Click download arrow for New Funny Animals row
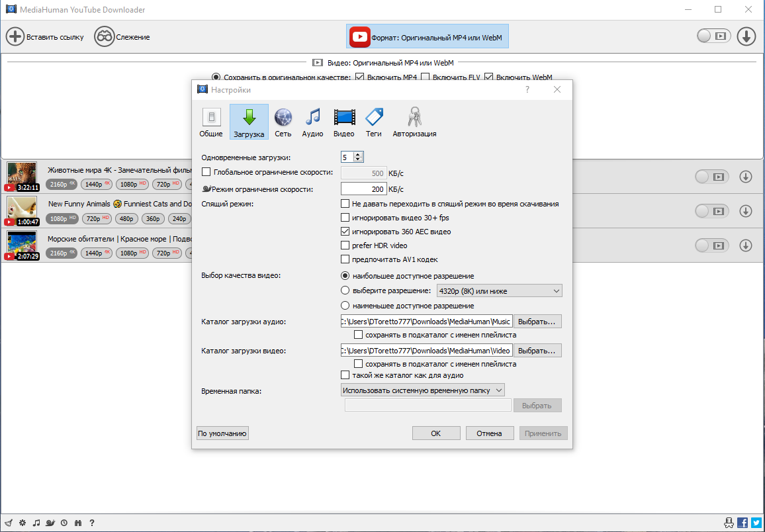 coord(746,210)
